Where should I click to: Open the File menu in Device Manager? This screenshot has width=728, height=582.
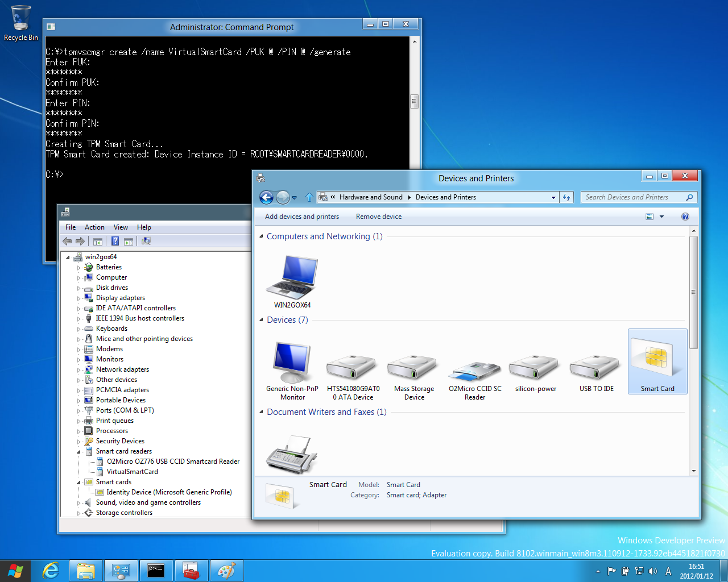(x=71, y=227)
